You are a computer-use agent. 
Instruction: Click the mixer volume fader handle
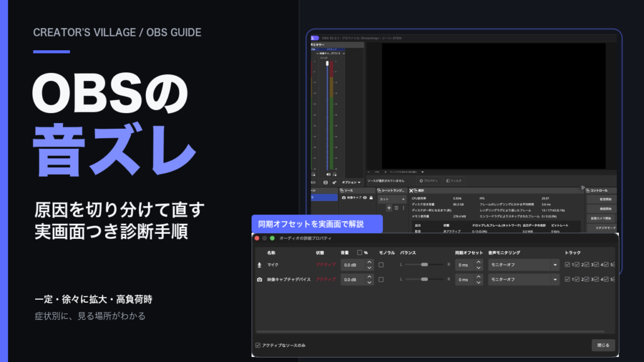[327, 63]
